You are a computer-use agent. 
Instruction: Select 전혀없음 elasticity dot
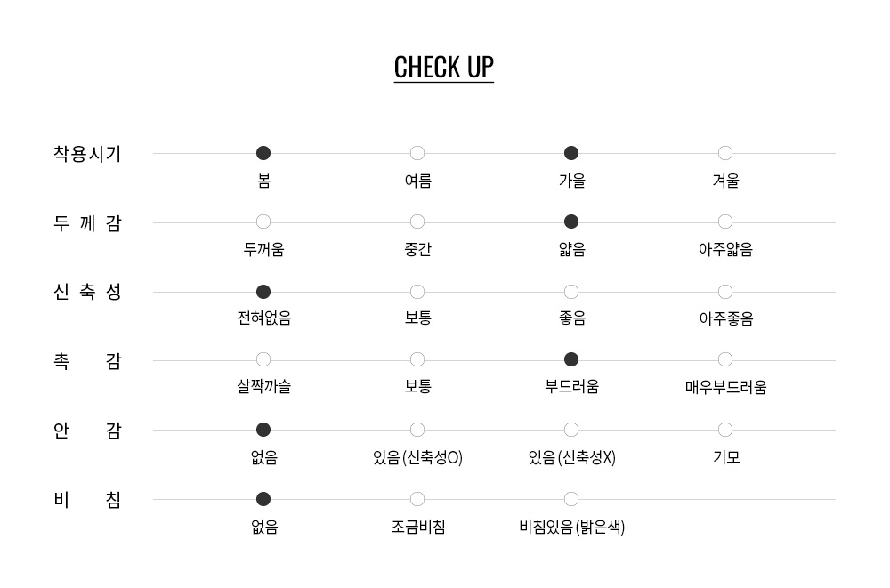click(x=263, y=292)
